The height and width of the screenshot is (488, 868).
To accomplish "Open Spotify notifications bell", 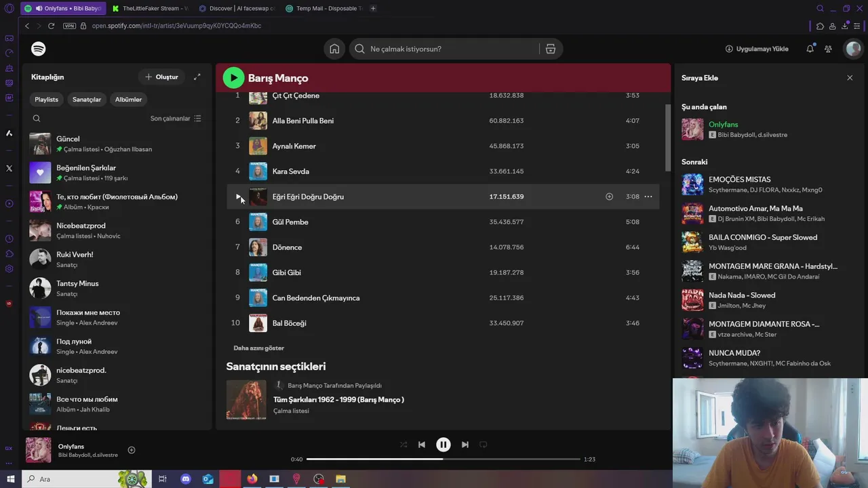I will 810,49.
